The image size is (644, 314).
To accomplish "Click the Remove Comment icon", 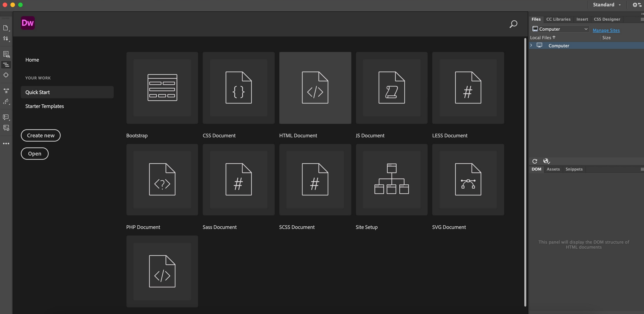I will click(6, 128).
